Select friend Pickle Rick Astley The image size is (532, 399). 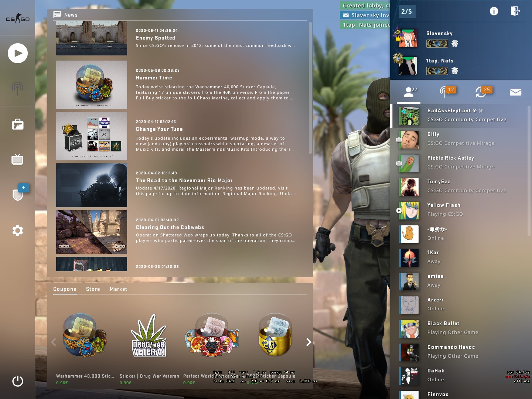pyautogui.click(x=459, y=163)
